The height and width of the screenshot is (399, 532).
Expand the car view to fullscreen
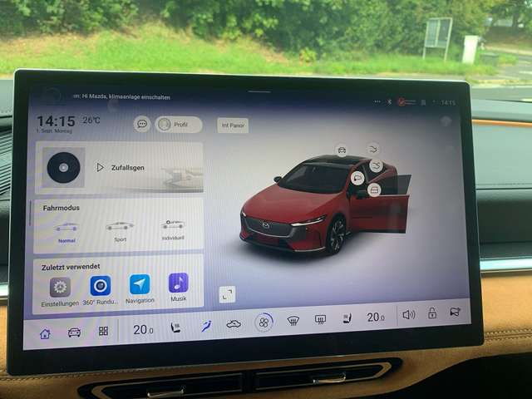point(227,293)
